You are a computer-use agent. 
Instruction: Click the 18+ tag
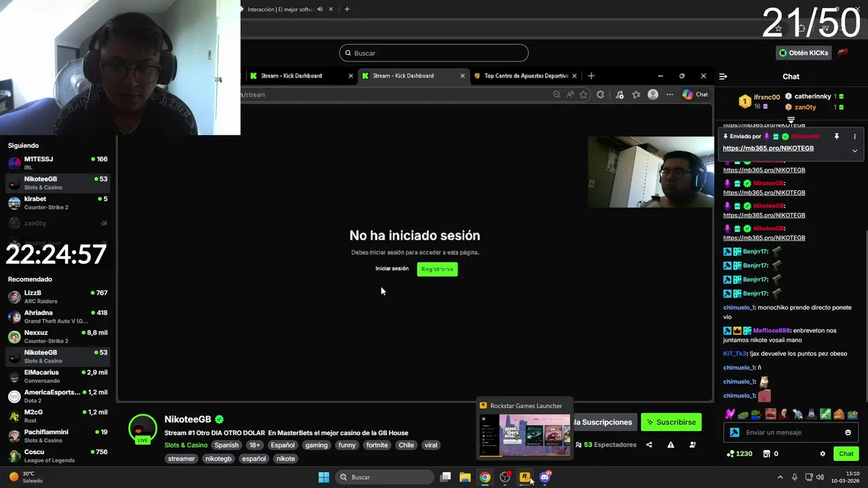254,445
